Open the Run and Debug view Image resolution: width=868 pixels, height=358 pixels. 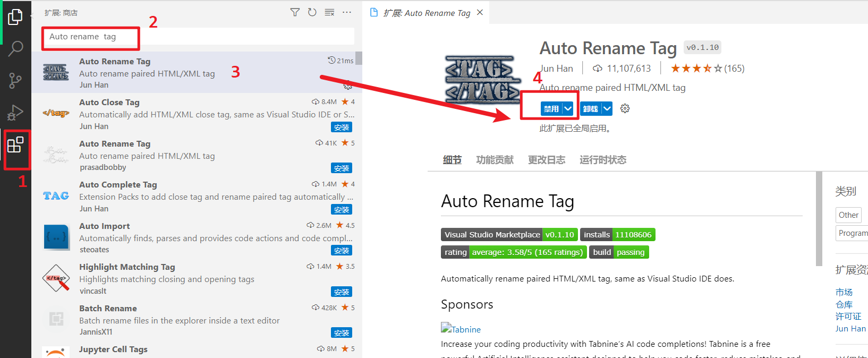[15, 113]
